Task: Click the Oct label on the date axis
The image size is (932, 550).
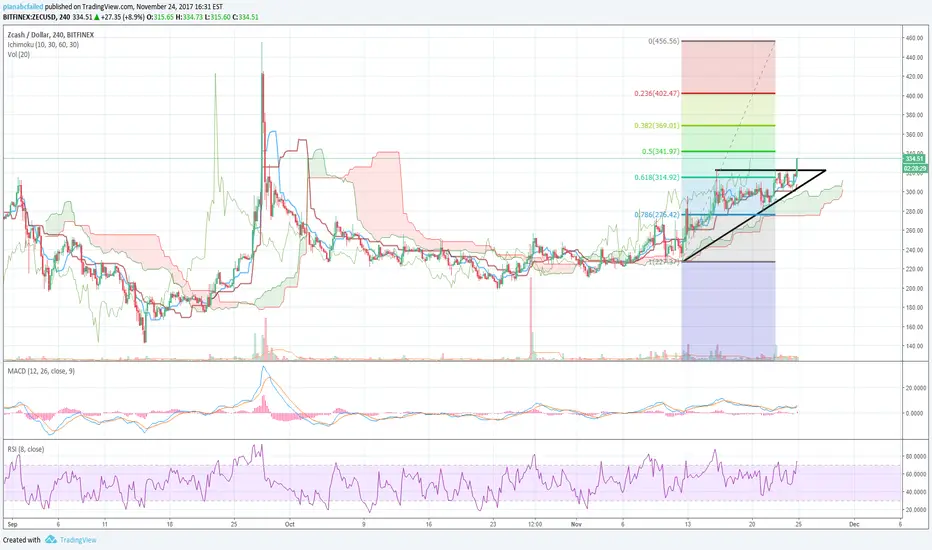Action: click(x=289, y=524)
